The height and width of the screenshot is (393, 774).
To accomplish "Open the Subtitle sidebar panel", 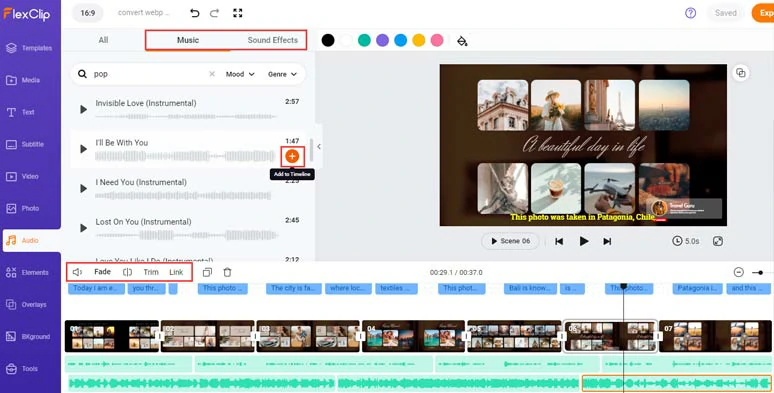I will (x=26, y=144).
